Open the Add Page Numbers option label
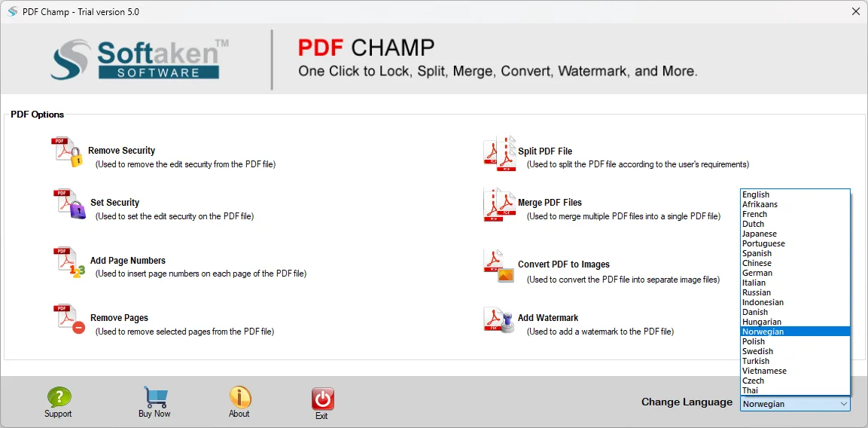 (x=128, y=260)
